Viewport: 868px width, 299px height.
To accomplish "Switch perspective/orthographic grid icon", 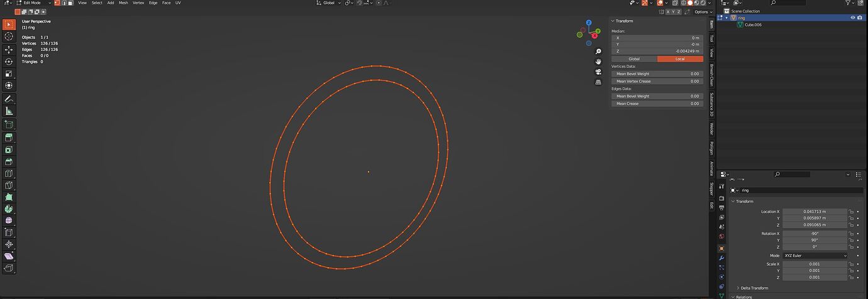I will pos(598,82).
